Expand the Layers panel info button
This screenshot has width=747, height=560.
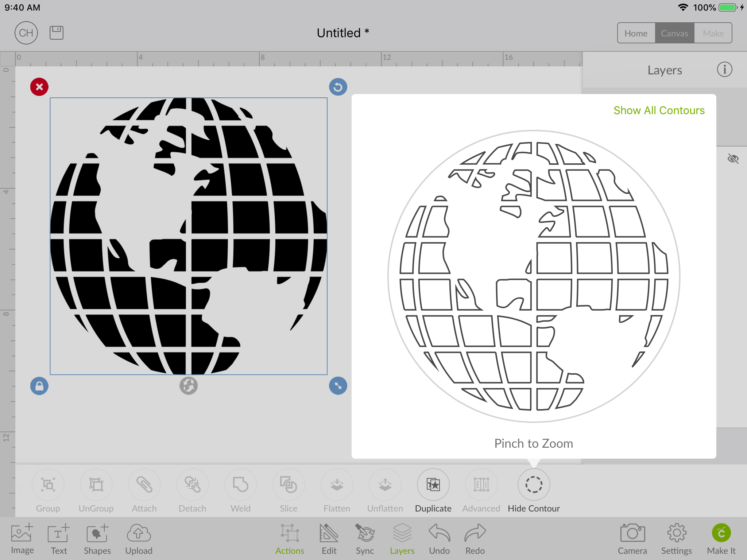pos(725,69)
